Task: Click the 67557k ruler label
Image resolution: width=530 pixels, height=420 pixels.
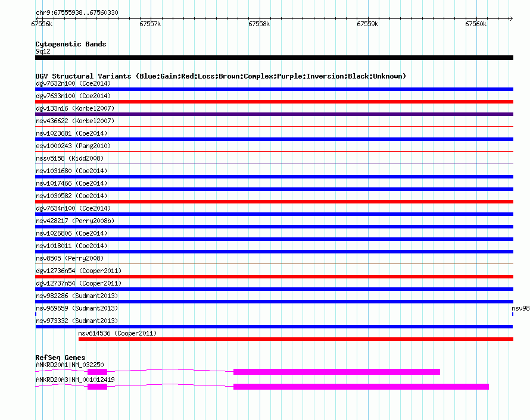Action: pos(150,24)
